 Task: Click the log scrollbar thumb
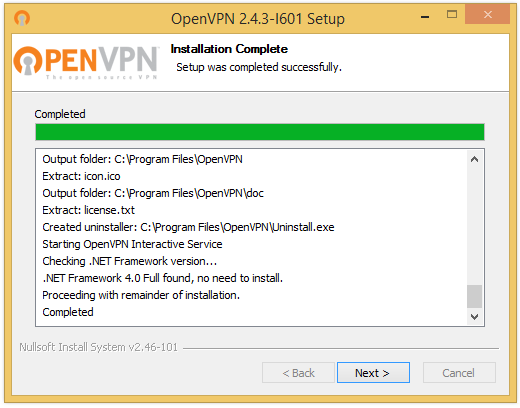[474, 296]
